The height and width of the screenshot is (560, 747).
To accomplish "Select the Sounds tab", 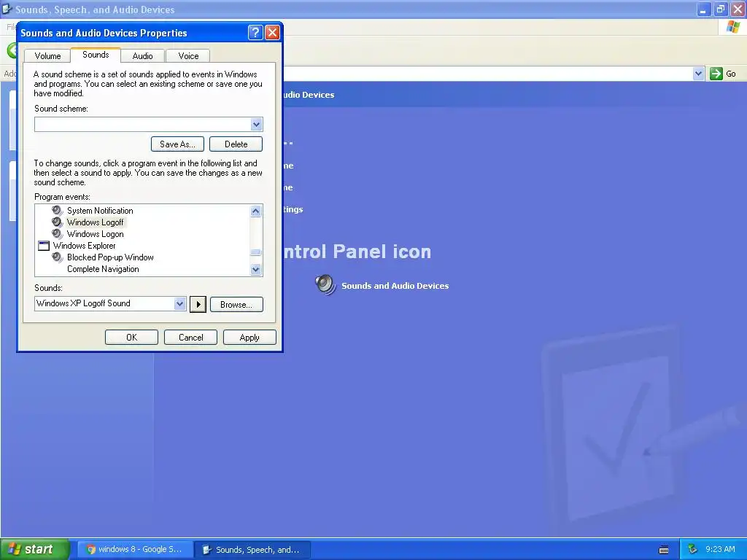I will (96, 55).
